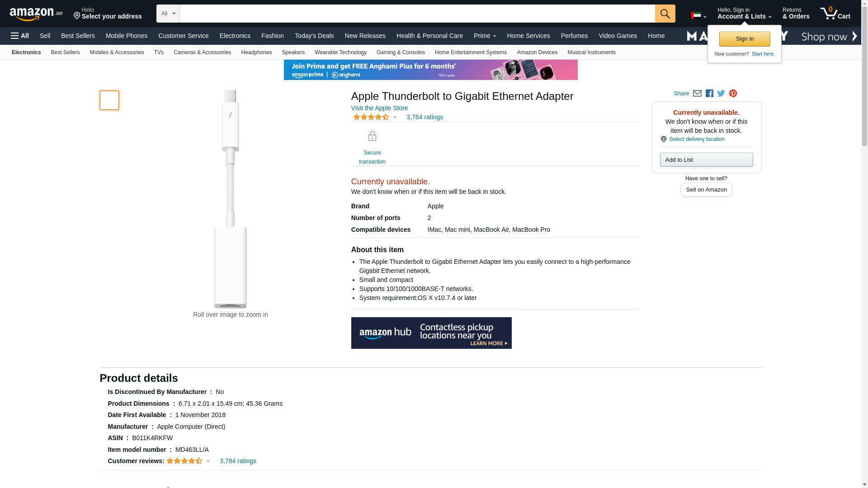Screen dimensions: 868x488
Task: Expand the search category All dropdown
Action: 168,14
